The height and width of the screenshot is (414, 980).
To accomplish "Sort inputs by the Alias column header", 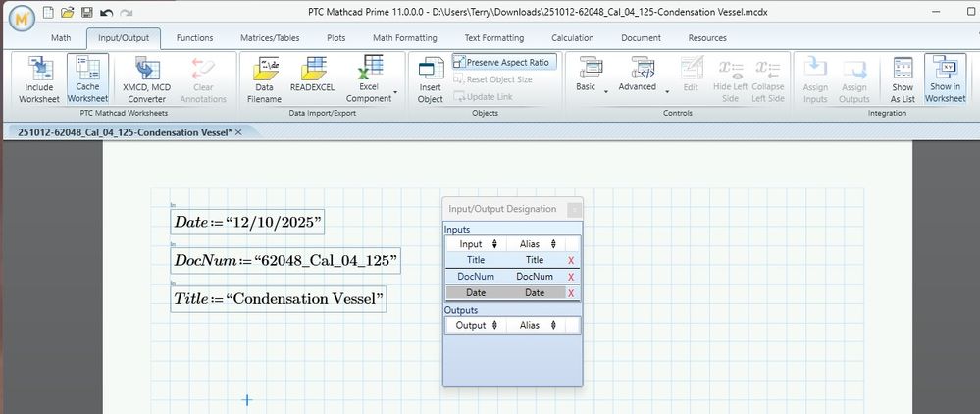I will point(537,244).
